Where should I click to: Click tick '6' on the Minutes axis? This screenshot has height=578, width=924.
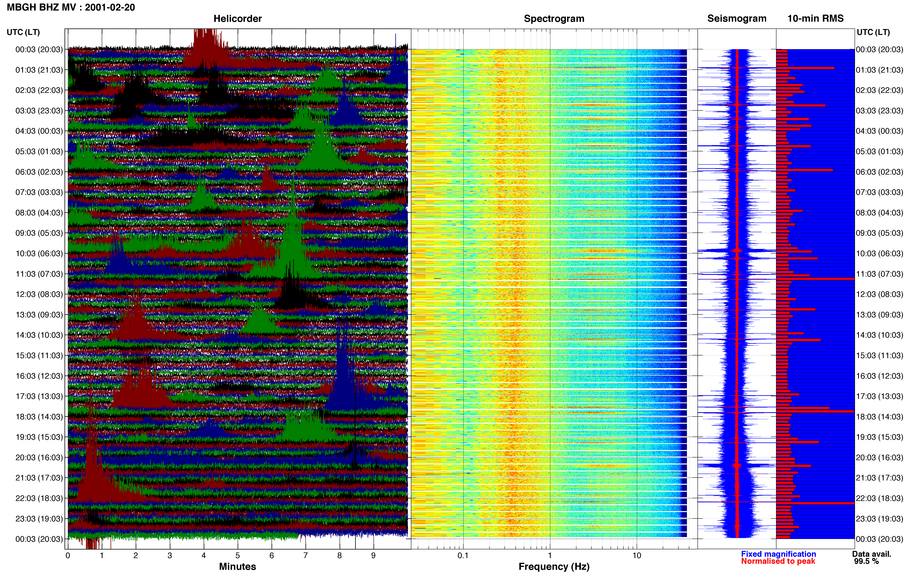pos(272,555)
